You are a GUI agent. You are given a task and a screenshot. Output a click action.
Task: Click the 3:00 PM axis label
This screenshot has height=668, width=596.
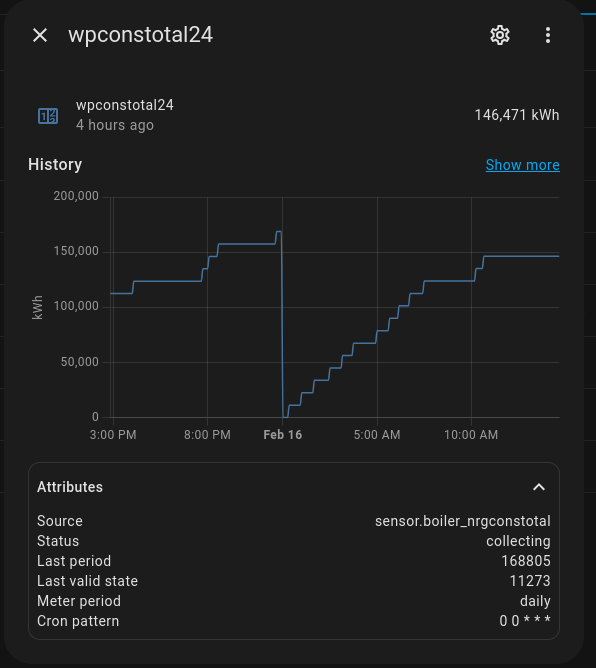(x=113, y=435)
